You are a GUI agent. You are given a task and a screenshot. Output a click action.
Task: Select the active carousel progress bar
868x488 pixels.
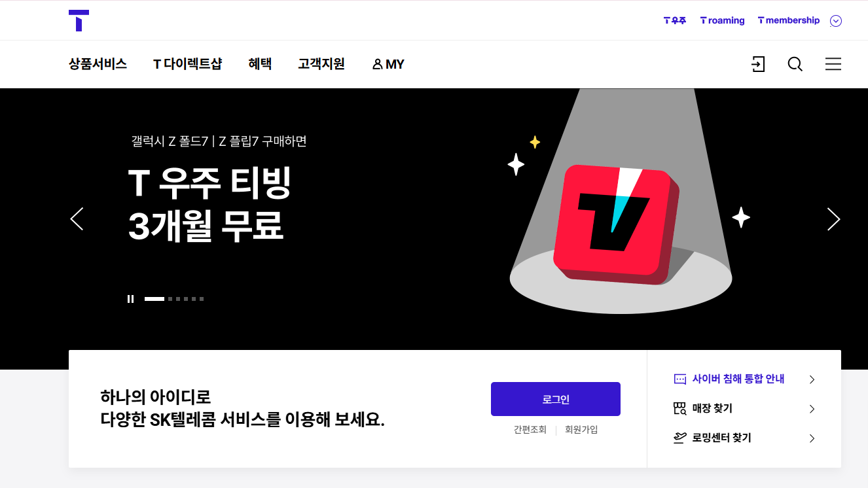tap(154, 299)
